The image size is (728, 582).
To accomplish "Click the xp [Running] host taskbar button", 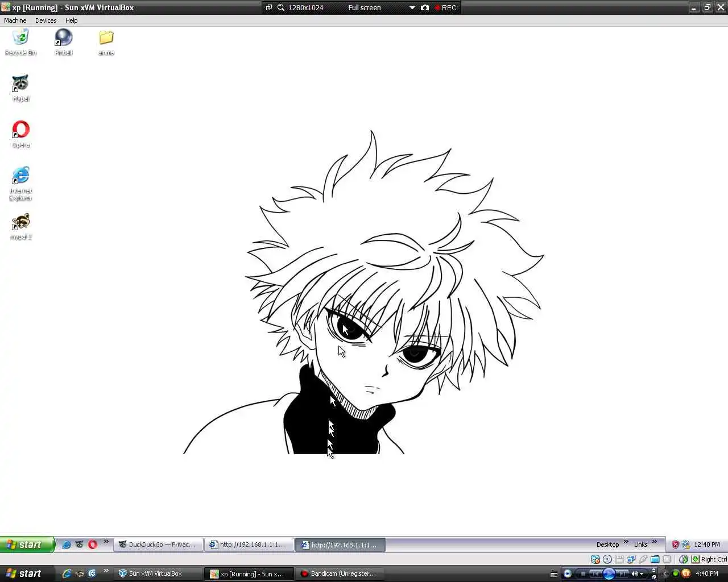I will pyautogui.click(x=249, y=573).
